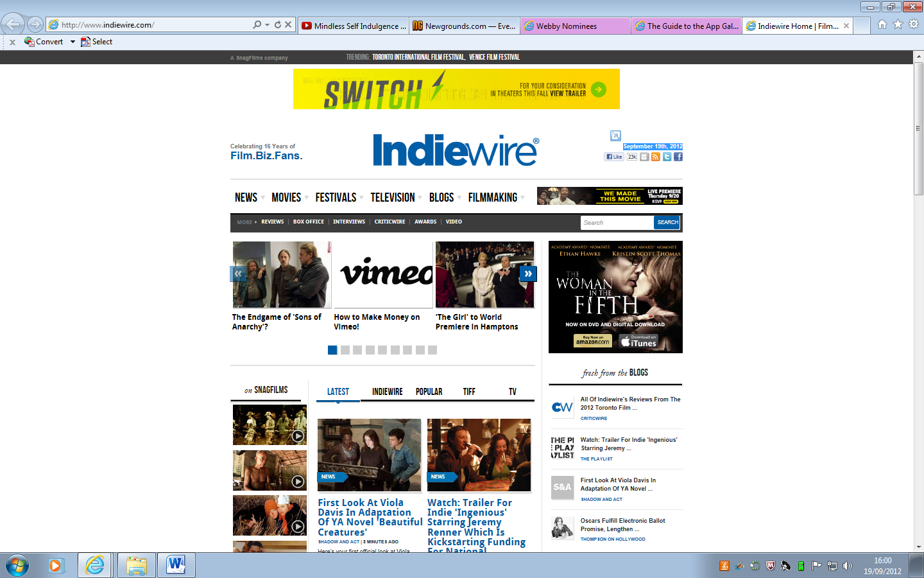
Task: Switch to Microsoft Word on the taskbar
Action: (x=176, y=566)
